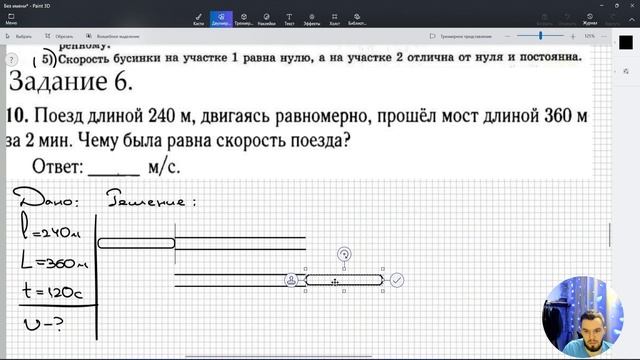The height and width of the screenshot is (360, 640).
Task: Click the question mark help icon
Action: [x=11, y=60]
